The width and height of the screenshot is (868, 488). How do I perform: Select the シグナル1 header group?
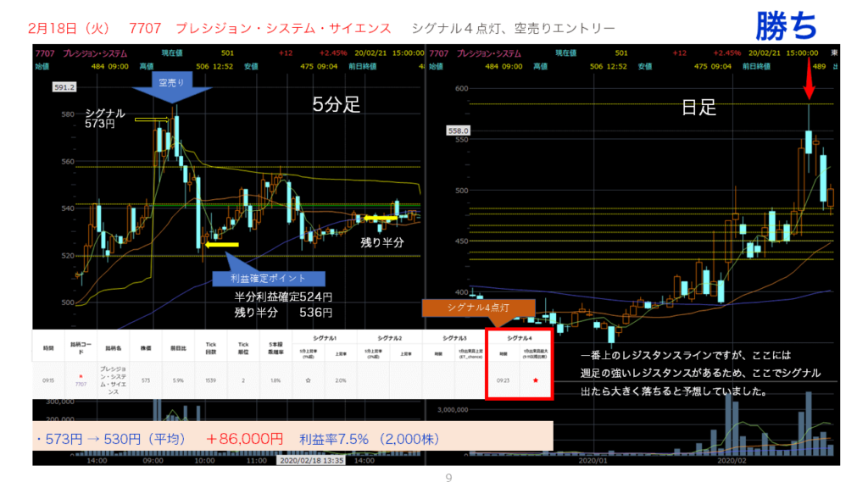(325, 337)
